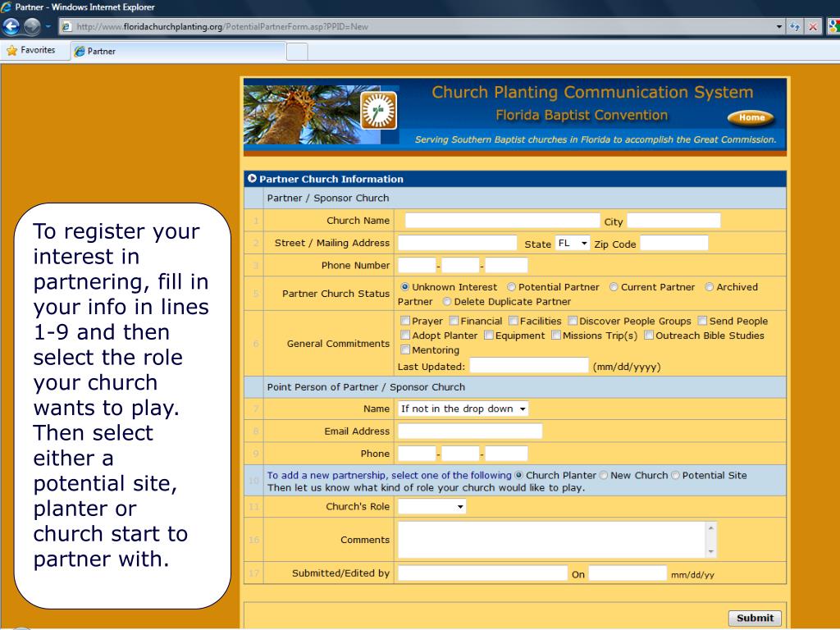This screenshot has width=840, height=630.
Task: Check the Missions Trip(s) checkbox
Action: click(x=556, y=336)
